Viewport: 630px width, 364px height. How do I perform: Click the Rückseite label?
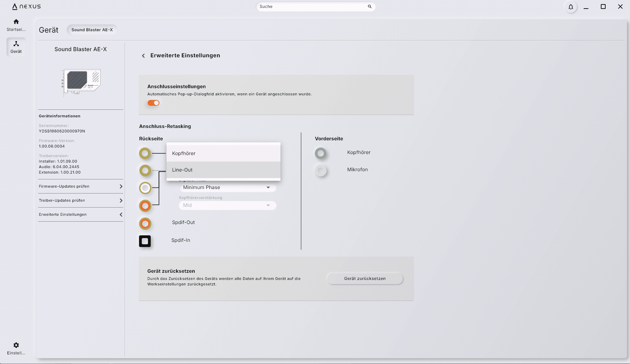tap(151, 139)
